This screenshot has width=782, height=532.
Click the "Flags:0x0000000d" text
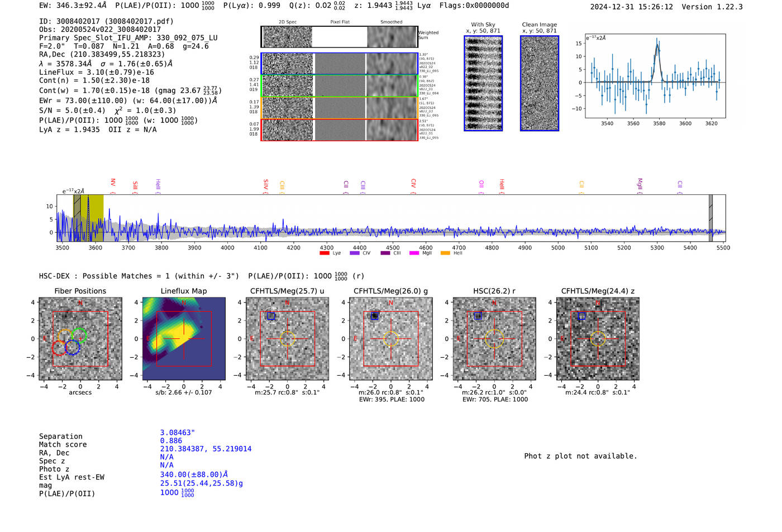(x=474, y=6)
